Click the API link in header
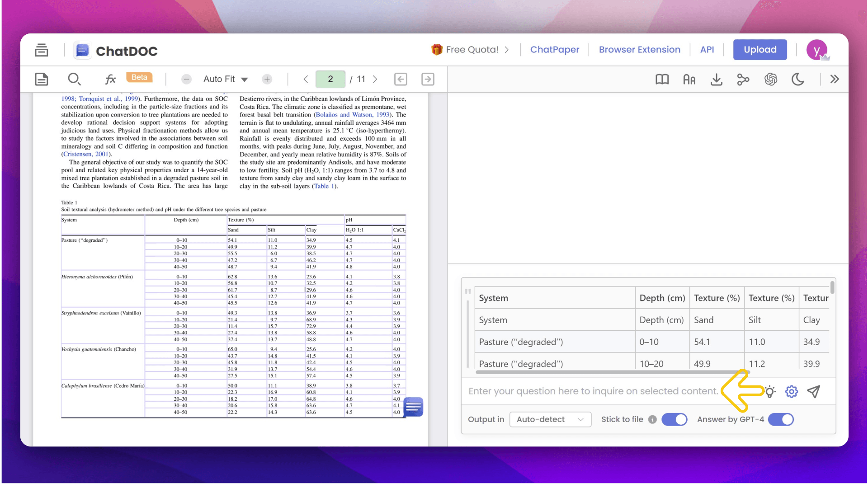Viewport: 868px width, 488px height. (x=707, y=49)
